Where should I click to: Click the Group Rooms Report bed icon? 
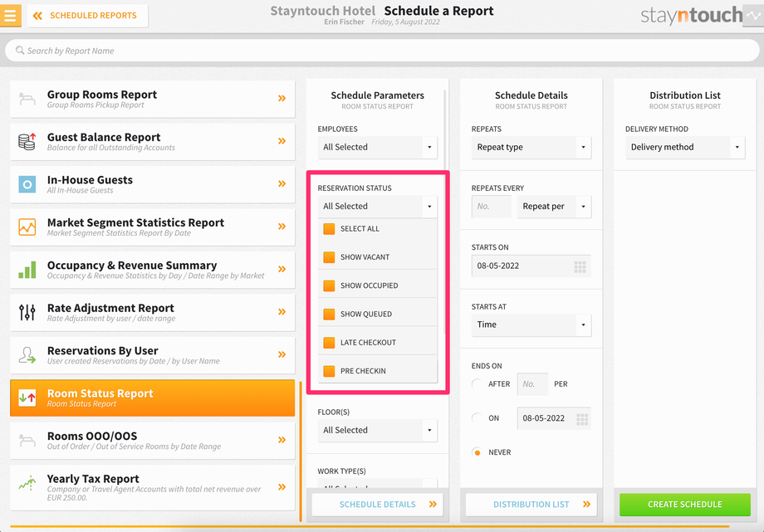pos(27,99)
